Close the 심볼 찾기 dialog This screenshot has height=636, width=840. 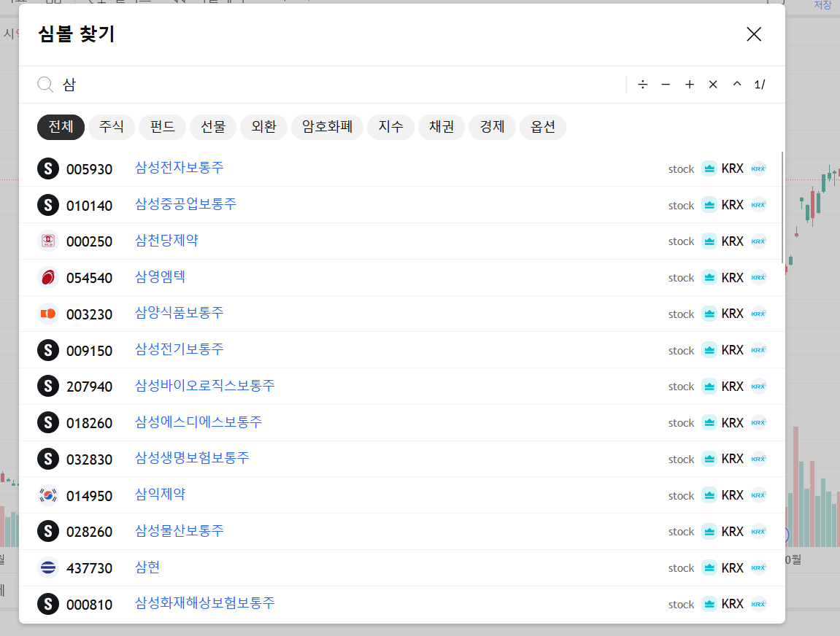point(754,34)
